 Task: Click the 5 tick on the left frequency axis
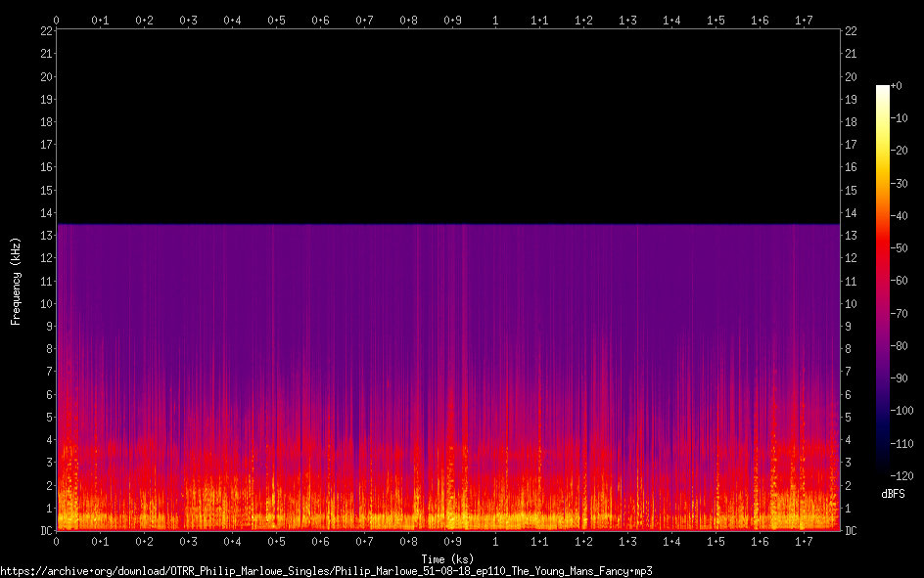coord(49,418)
